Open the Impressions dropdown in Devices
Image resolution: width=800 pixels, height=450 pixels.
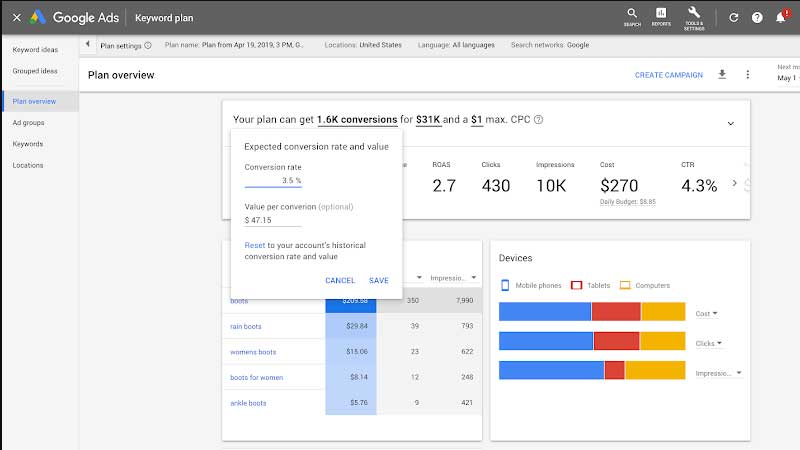718,373
